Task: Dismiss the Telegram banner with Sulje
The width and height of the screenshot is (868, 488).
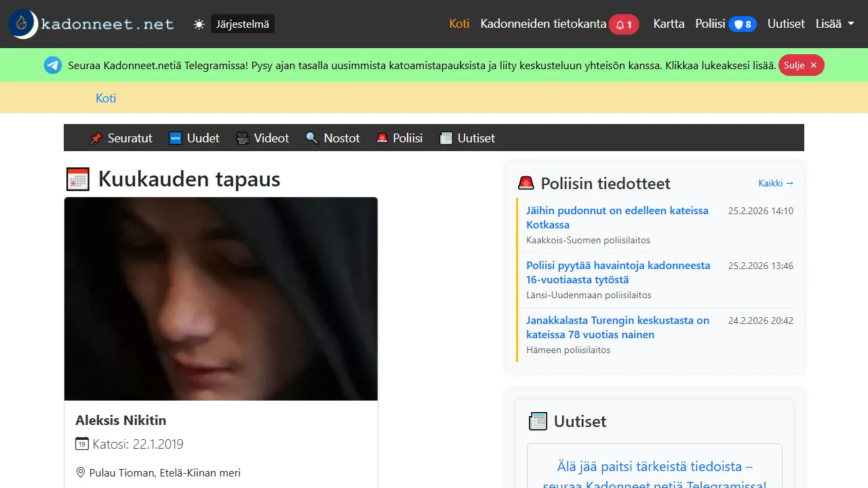Action: click(x=801, y=65)
